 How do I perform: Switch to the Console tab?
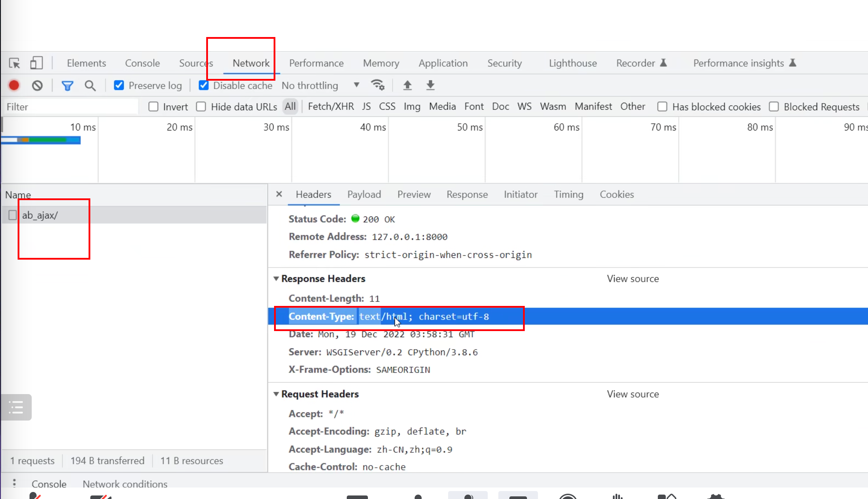[142, 63]
